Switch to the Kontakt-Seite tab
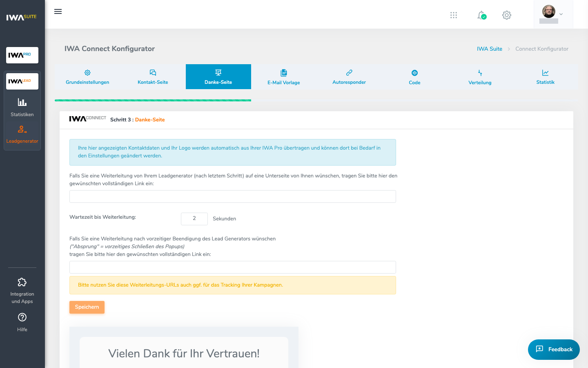Screen dimensions: 588x368 pyautogui.click(x=153, y=77)
